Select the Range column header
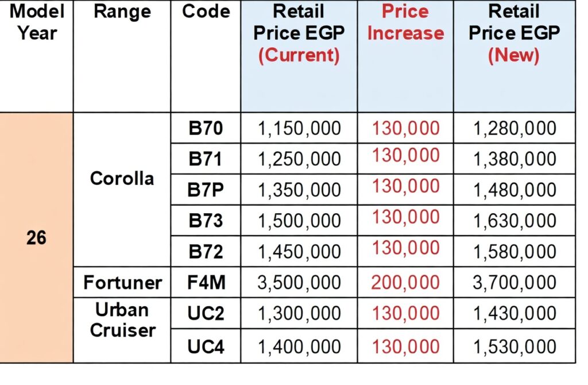Image resolution: width=588 pixels, height=385 pixels. [x=122, y=11]
